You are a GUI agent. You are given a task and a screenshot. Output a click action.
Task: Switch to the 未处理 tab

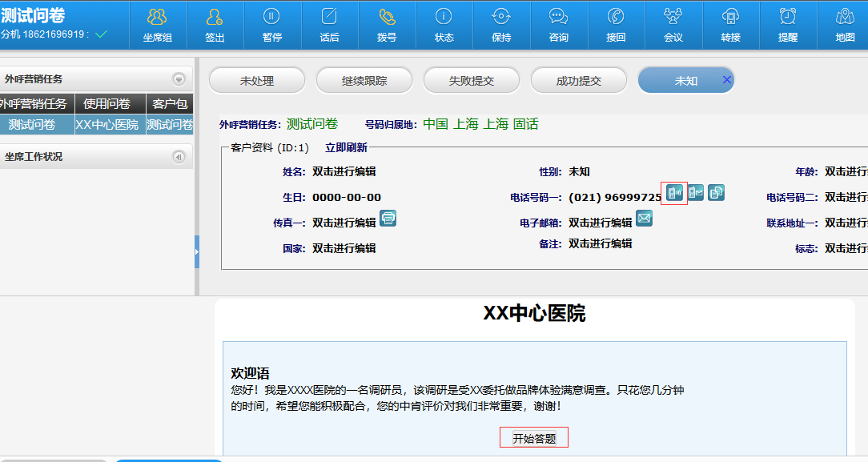[257, 81]
